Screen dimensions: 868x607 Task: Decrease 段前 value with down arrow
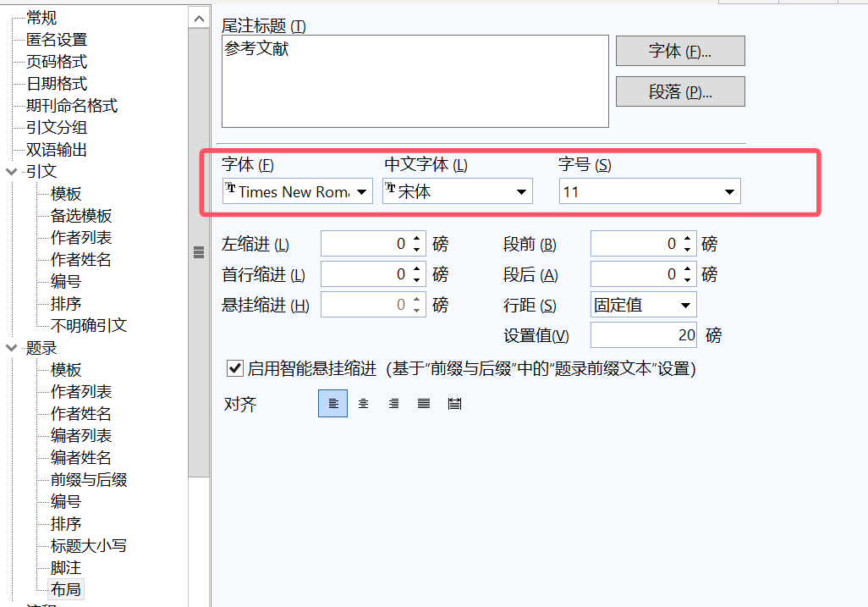click(688, 249)
